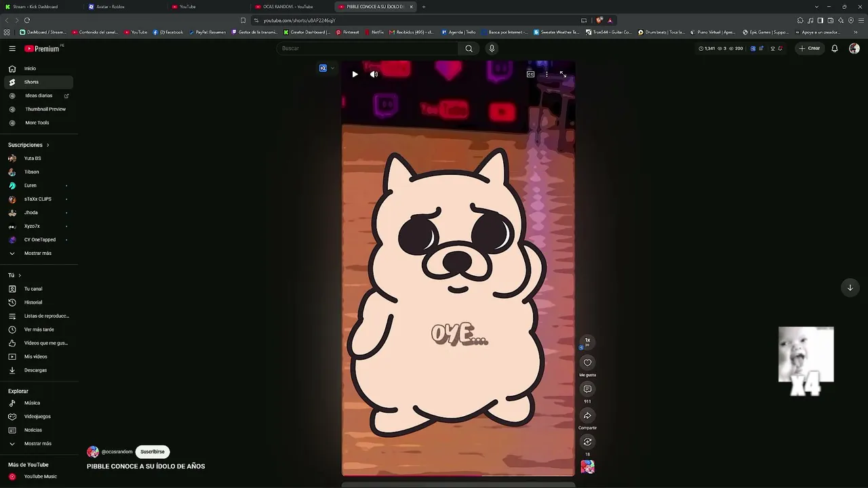Image resolution: width=868 pixels, height=488 pixels.
Task: Share the Short via Compartir arrow
Action: pos(587,415)
